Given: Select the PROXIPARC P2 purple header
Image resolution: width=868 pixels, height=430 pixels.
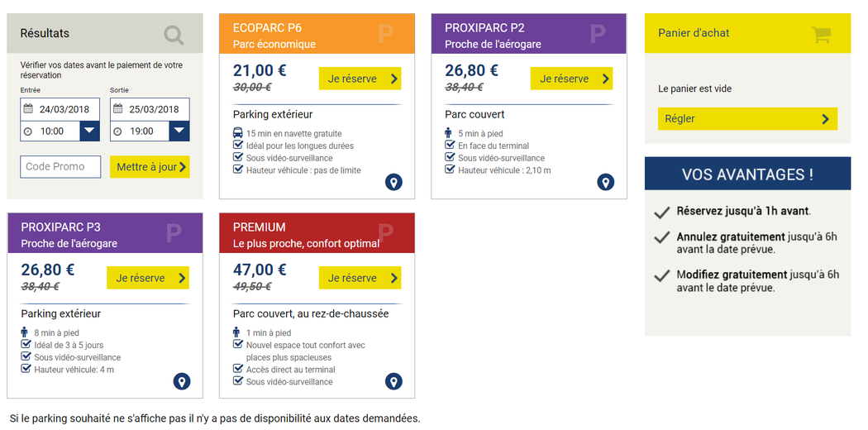Looking at the screenshot, I should (x=529, y=35).
